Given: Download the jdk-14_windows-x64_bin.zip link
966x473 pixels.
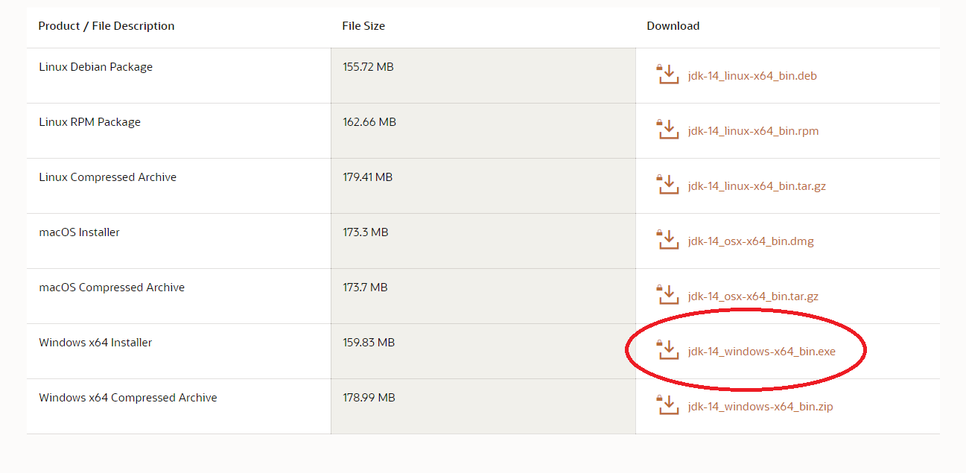Looking at the screenshot, I should click(x=760, y=407).
